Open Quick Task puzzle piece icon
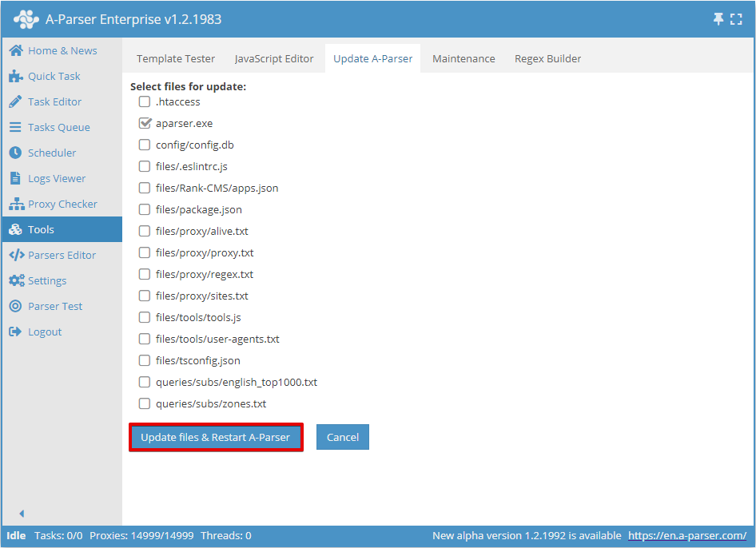Viewport: 756px width, 548px height. [15, 76]
